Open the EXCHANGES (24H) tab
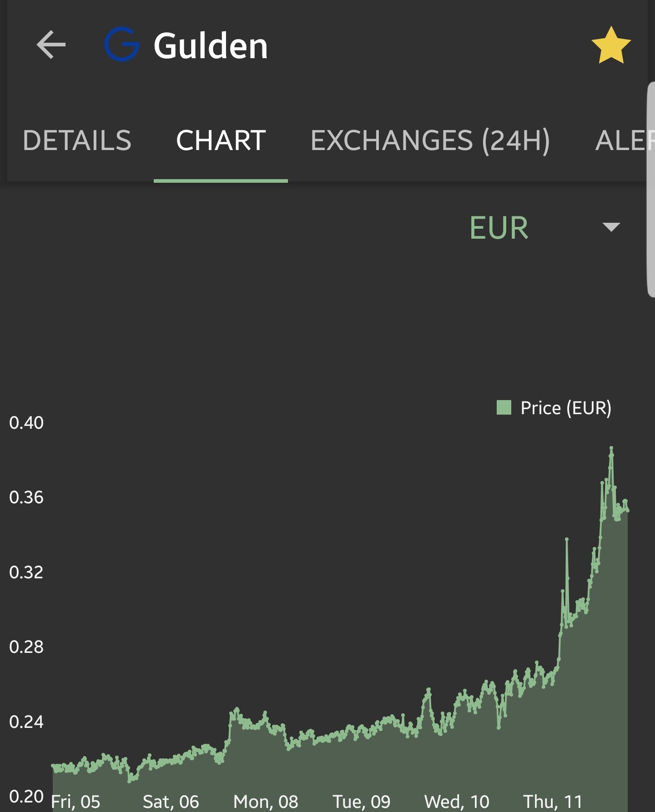The width and height of the screenshot is (655, 812). coord(430,140)
